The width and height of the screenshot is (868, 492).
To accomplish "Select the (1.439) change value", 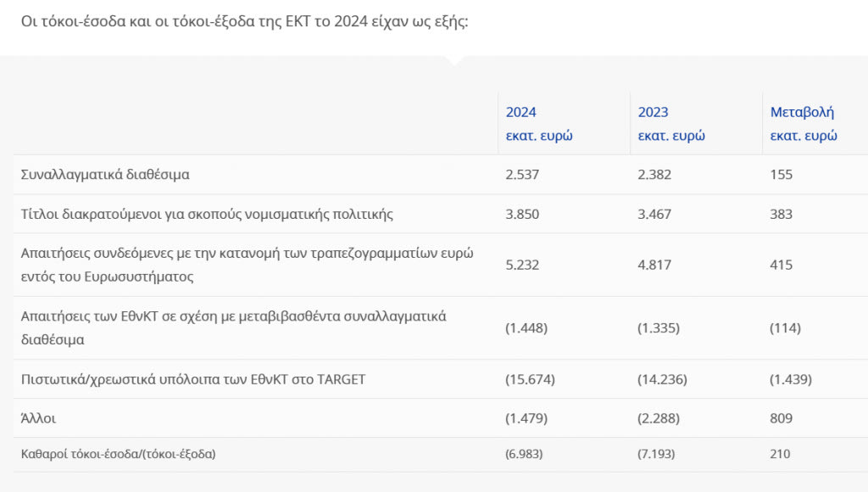I will [x=791, y=379].
